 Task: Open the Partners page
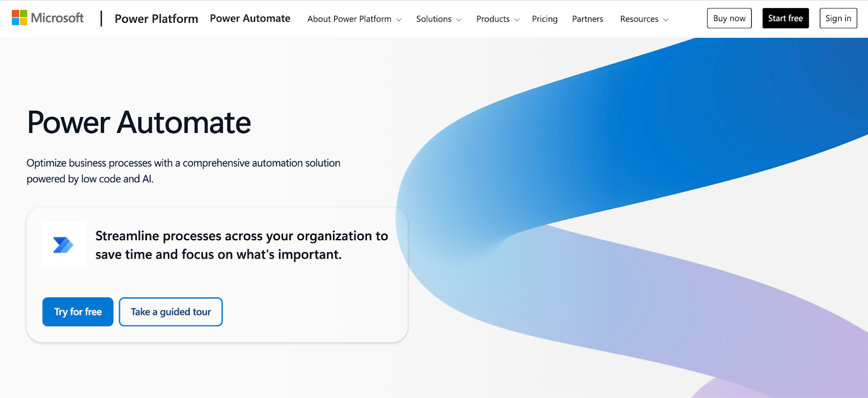pos(588,19)
